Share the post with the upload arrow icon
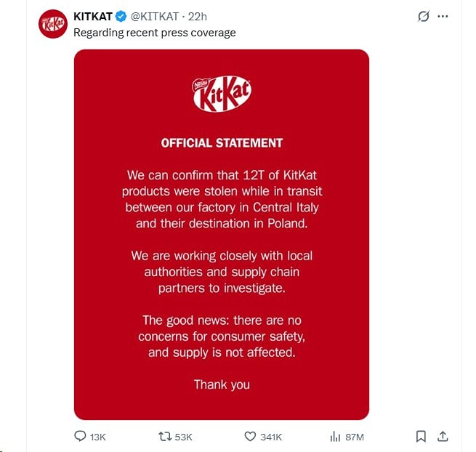Viewport: 476px width, 452px height. coord(442,436)
